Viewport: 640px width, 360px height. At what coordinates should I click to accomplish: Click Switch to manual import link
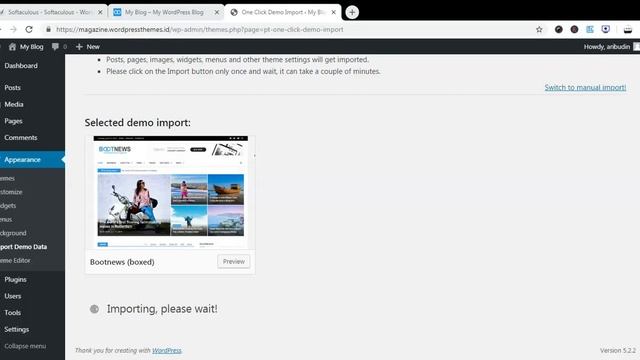tap(585, 87)
